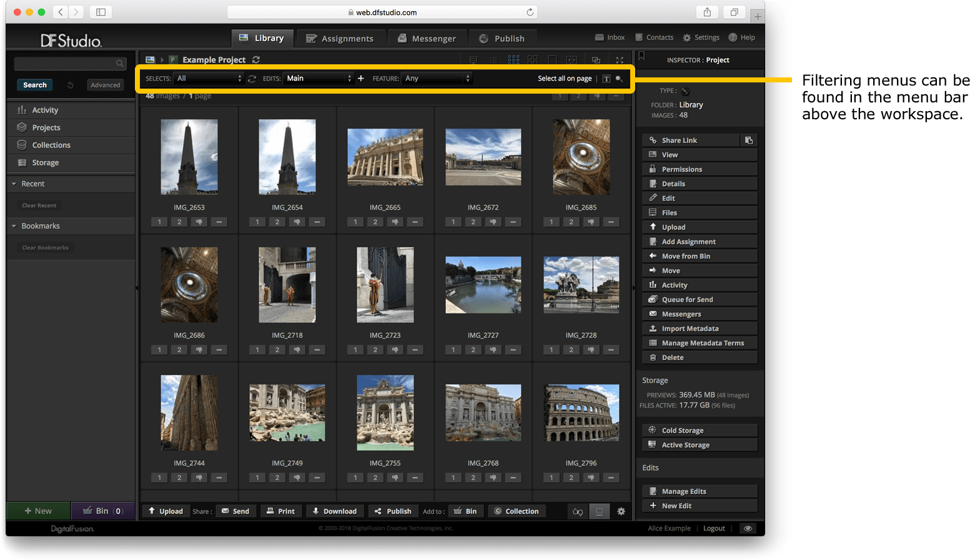Collapse the Bookmarks section
This screenshot has height=560, width=970.
click(x=14, y=226)
